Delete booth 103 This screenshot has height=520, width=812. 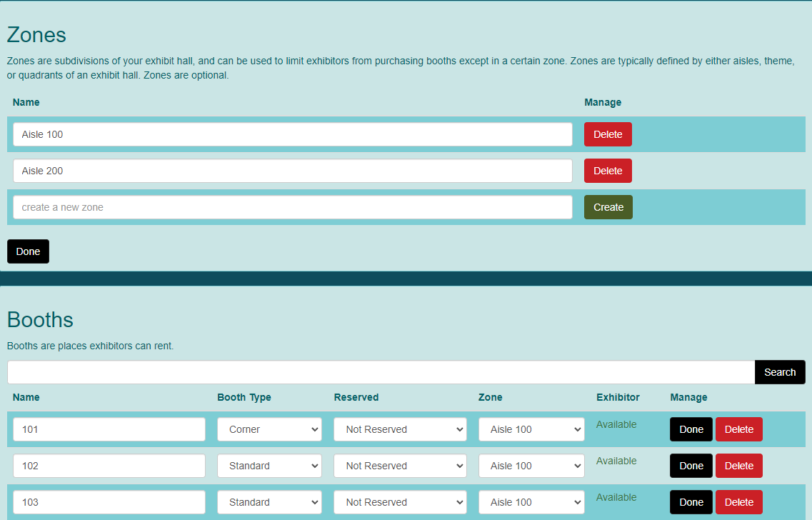739,502
